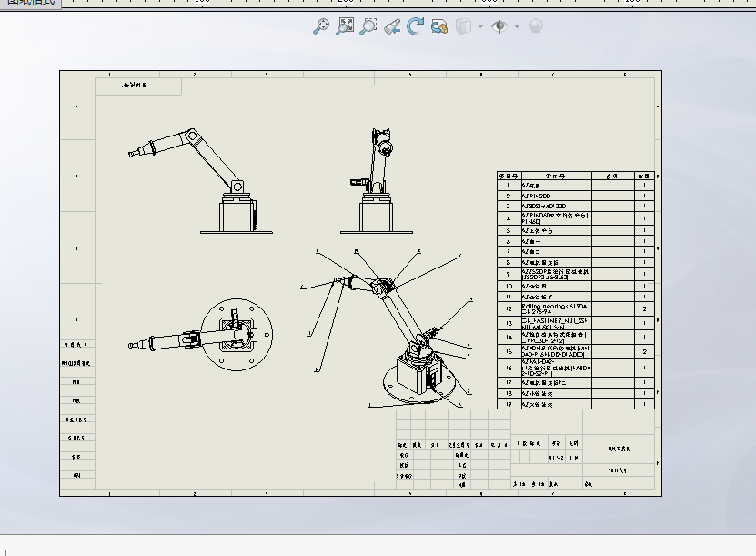Click item number 10 in the parts table
Viewport: 756px width, 556px height.
coord(509,287)
